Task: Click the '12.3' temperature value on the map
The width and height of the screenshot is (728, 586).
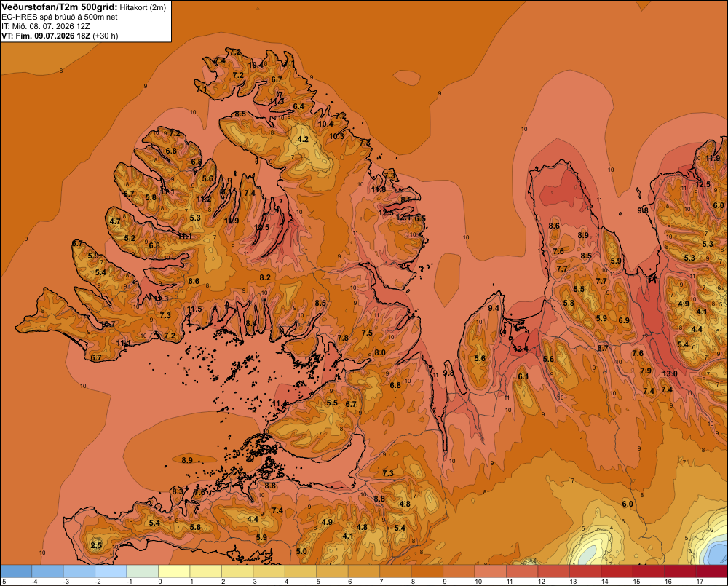Action: [x=161, y=298]
